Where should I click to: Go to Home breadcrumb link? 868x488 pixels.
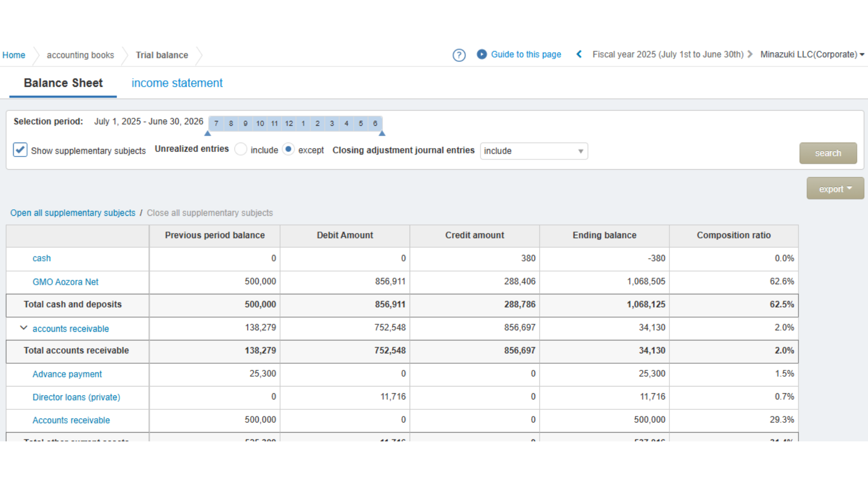click(x=14, y=55)
